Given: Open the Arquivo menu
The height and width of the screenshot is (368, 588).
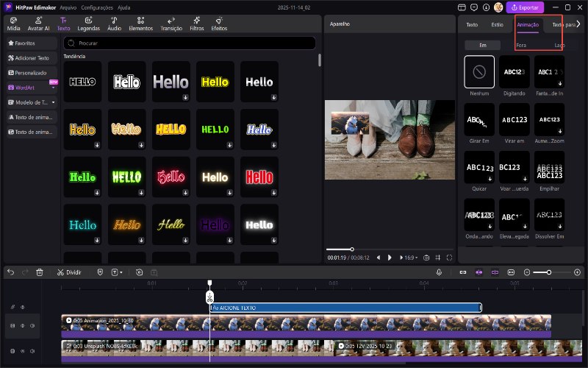Looking at the screenshot, I should point(68,7).
